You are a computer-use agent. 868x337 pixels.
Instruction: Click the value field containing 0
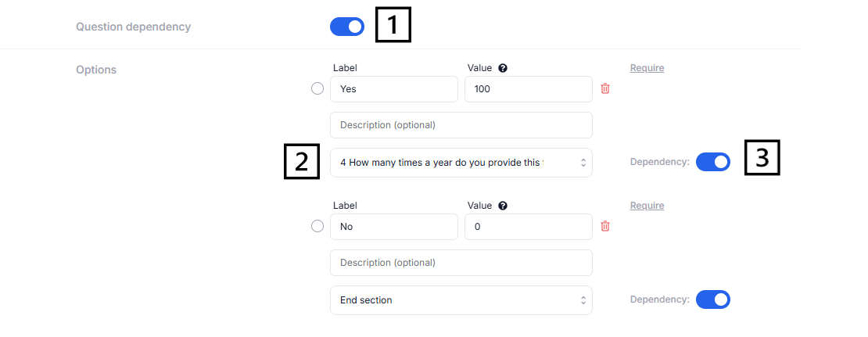click(x=528, y=227)
